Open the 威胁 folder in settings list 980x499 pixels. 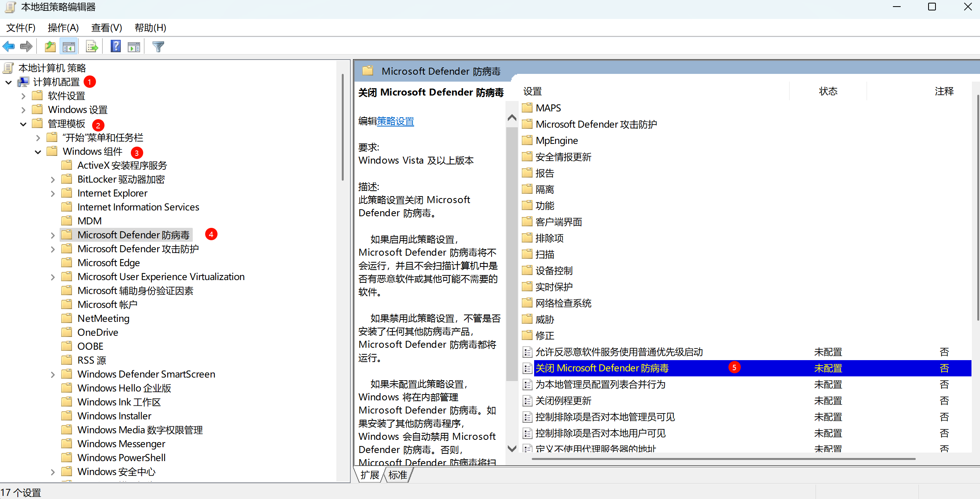[545, 319]
